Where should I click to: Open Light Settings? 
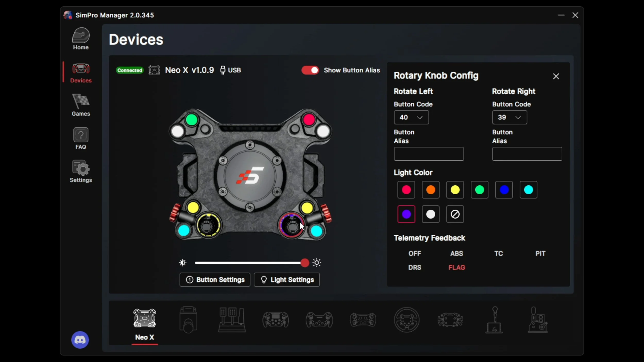[287, 280]
